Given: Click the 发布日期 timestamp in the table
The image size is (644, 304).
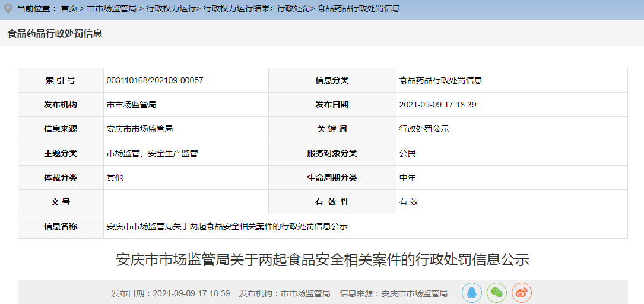Looking at the screenshot, I should [438, 104].
